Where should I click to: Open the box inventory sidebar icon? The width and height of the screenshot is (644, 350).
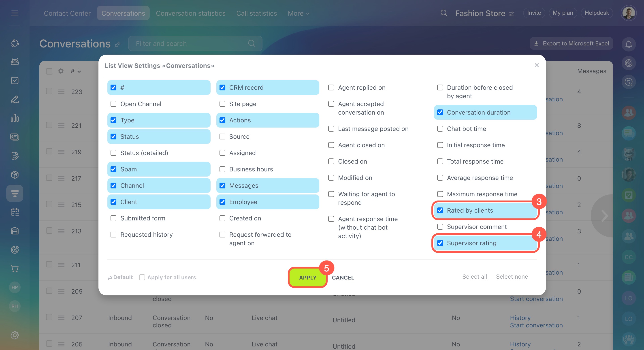pyautogui.click(x=15, y=175)
